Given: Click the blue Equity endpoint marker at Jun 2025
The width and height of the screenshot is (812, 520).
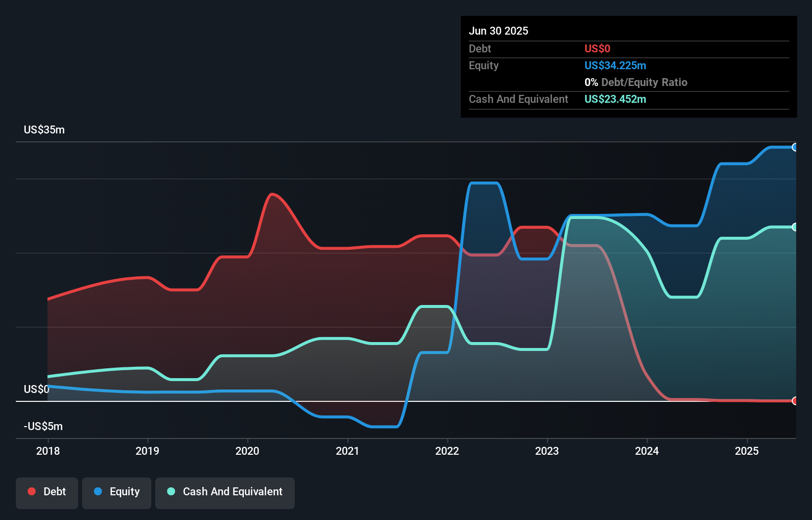Looking at the screenshot, I should tap(795, 147).
